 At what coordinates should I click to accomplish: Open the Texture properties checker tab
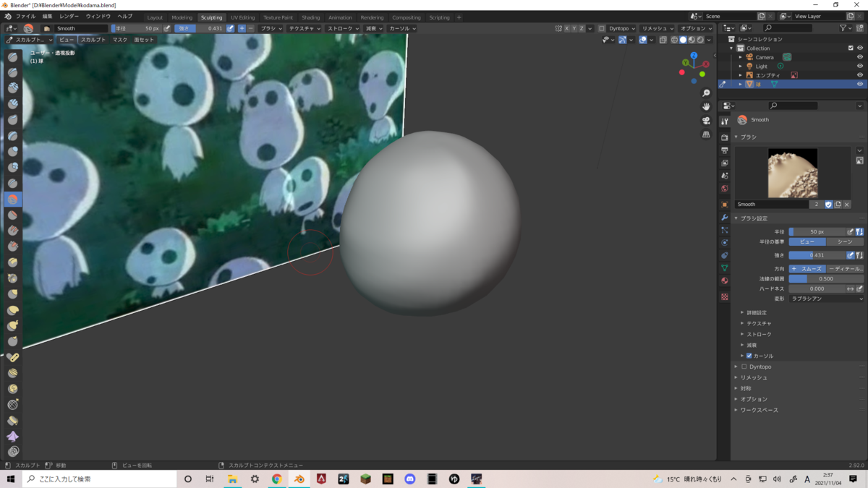click(x=725, y=297)
